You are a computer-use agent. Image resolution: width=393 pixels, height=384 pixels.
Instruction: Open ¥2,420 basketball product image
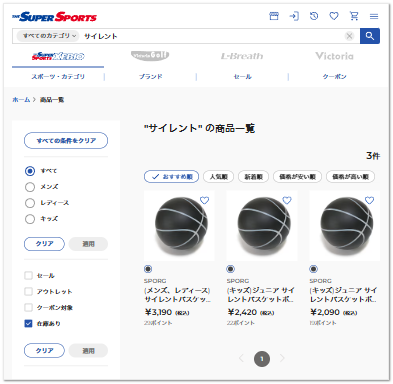click(x=262, y=226)
